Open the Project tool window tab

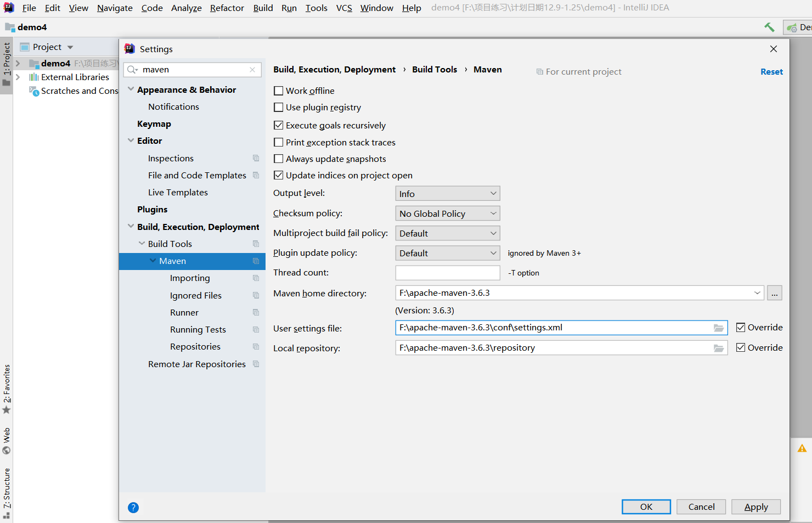pyautogui.click(x=7, y=65)
